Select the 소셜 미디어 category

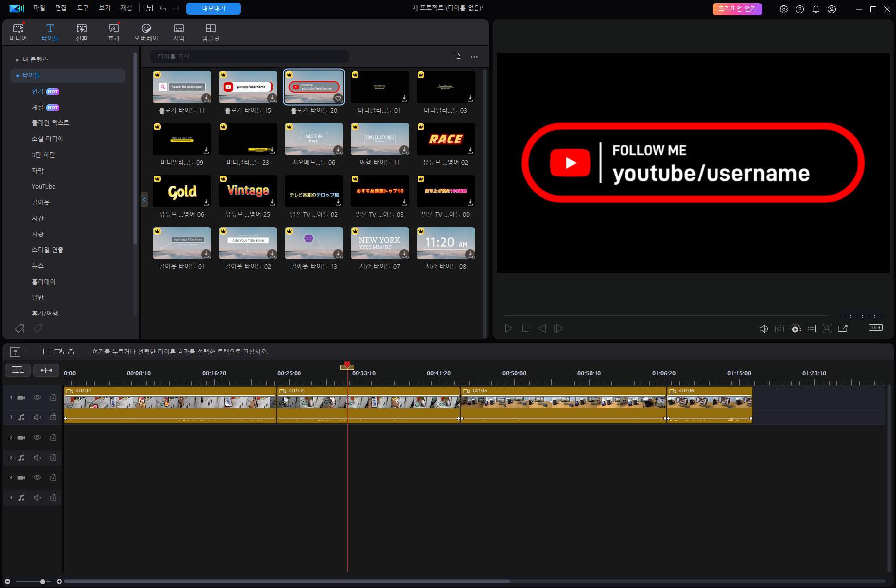click(x=48, y=139)
